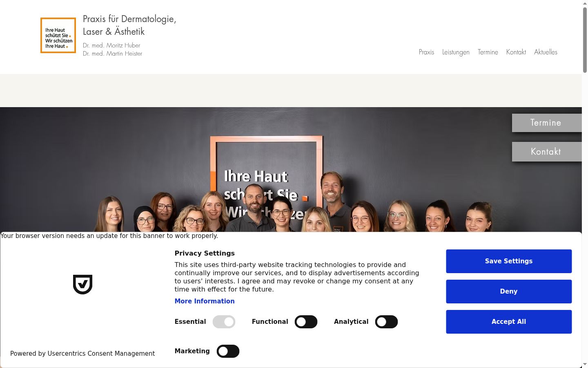Enable the Analytical consent switch
The image size is (588, 368).
point(386,322)
